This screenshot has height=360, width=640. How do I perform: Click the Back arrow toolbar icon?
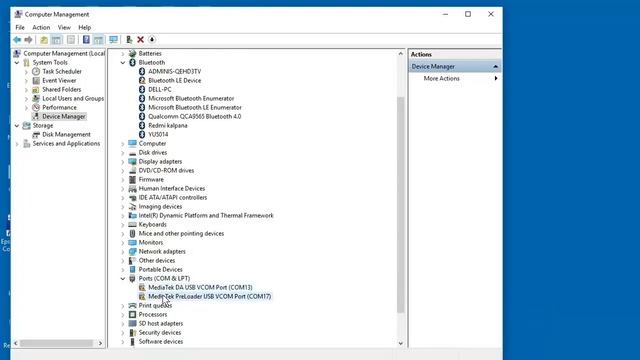point(17,40)
